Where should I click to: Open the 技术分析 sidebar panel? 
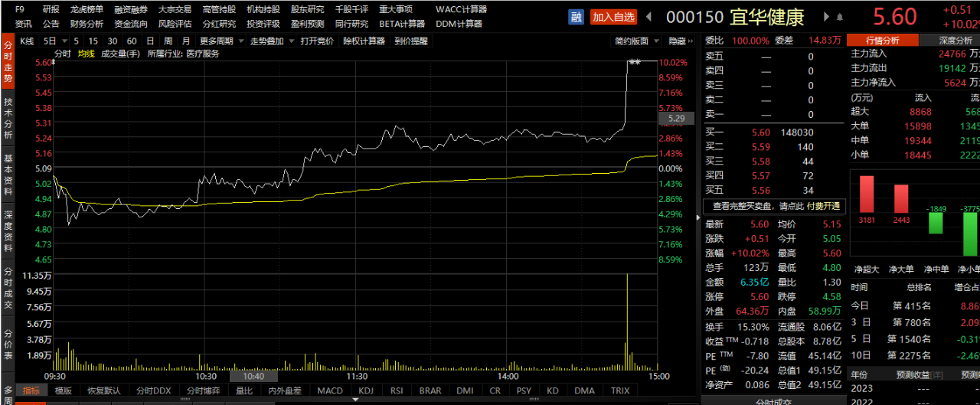coord(8,118)
